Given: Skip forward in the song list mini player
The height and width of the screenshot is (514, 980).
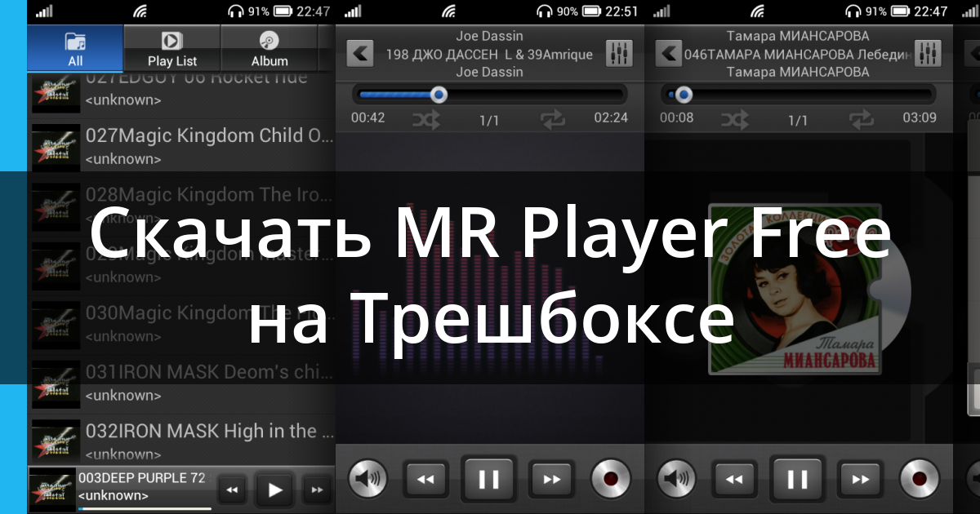Looking at the screenshot, I should pyautogui.click(x=317, y=490).
